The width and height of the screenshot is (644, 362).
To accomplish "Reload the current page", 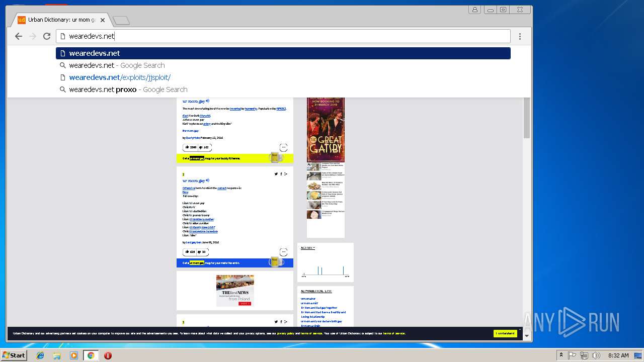I will click(47, 36).
